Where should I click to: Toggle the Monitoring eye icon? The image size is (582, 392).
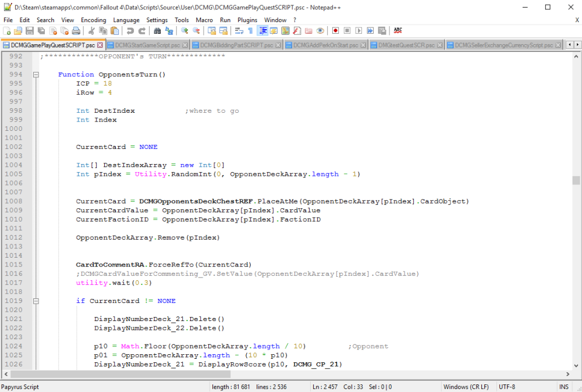[x=320, y=31]
